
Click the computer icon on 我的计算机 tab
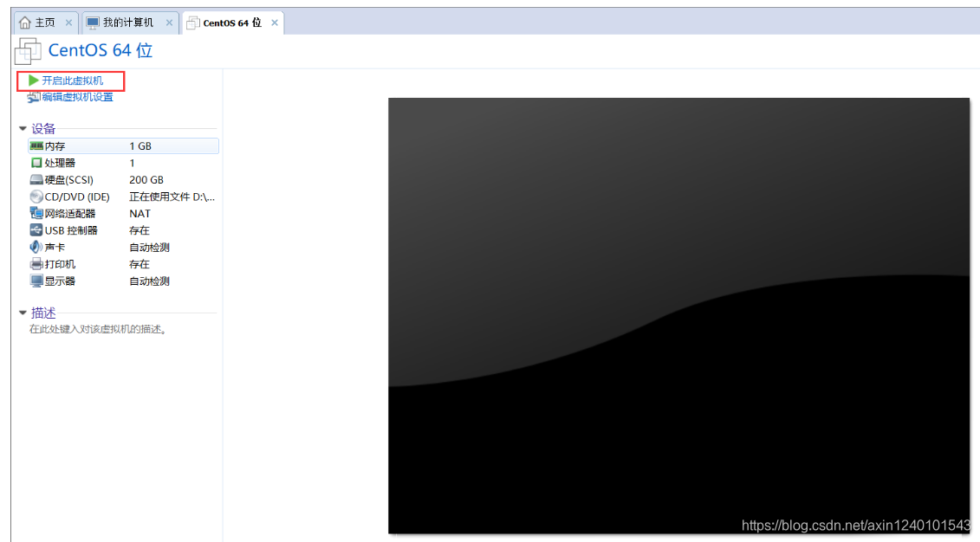(93, 23)
